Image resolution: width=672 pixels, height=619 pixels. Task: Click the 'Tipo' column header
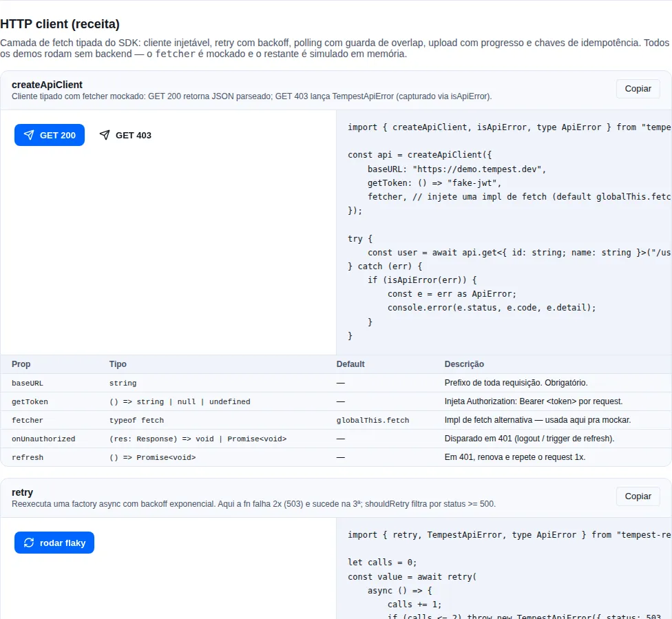click(118, 364)
